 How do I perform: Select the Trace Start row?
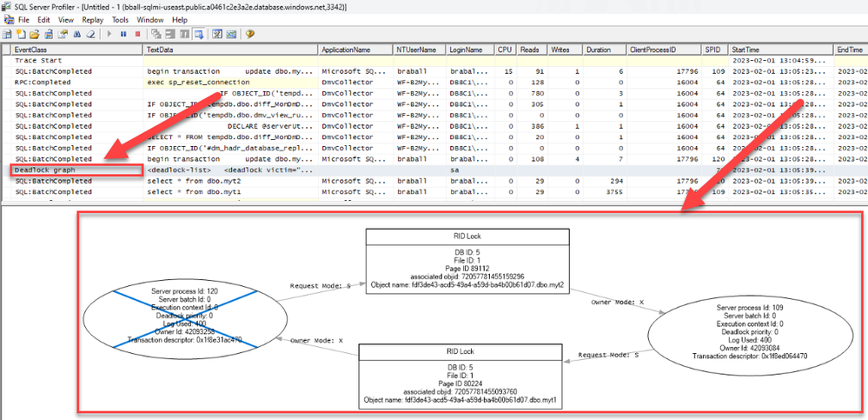434,60
